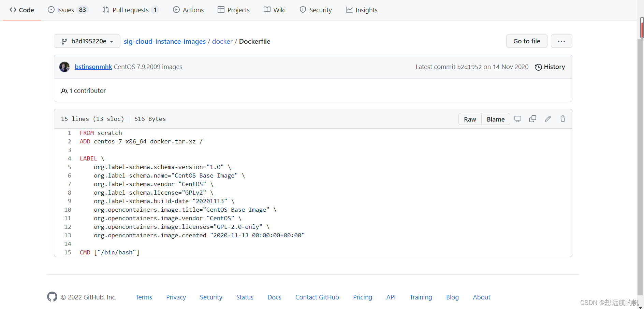The width and height of the screenshot is (644, 309).
Task: Click the bstinsonmhk avatar image
Action: click(x=64, y=67)
